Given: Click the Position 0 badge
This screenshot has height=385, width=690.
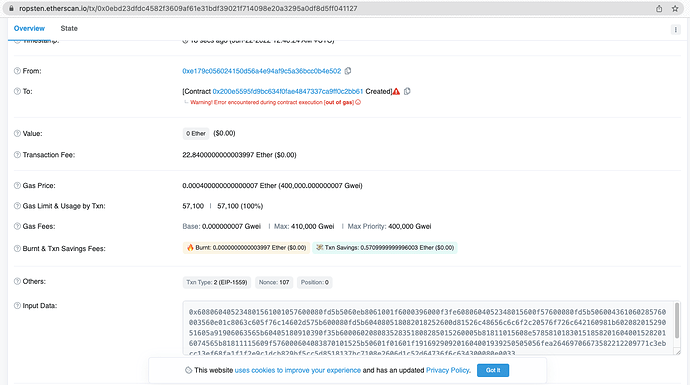Looking at the screenshot, I should pyautogui.click(x=315, y=282).
